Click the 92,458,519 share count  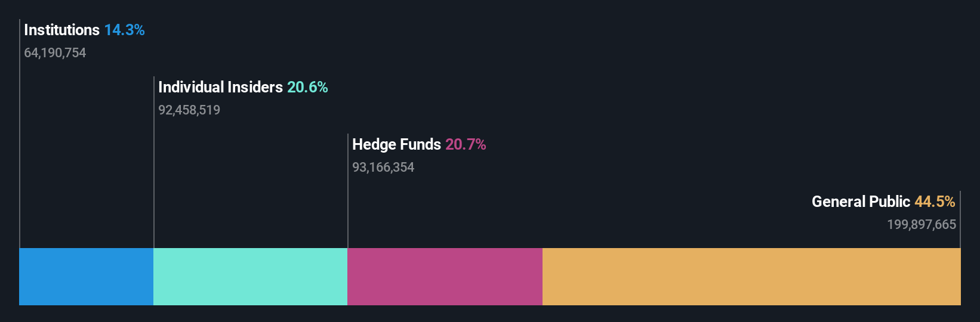(189, 110)
